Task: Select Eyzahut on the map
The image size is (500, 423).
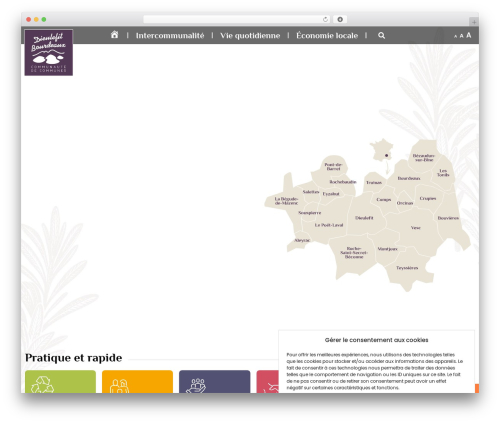Action: pos(331,194)
